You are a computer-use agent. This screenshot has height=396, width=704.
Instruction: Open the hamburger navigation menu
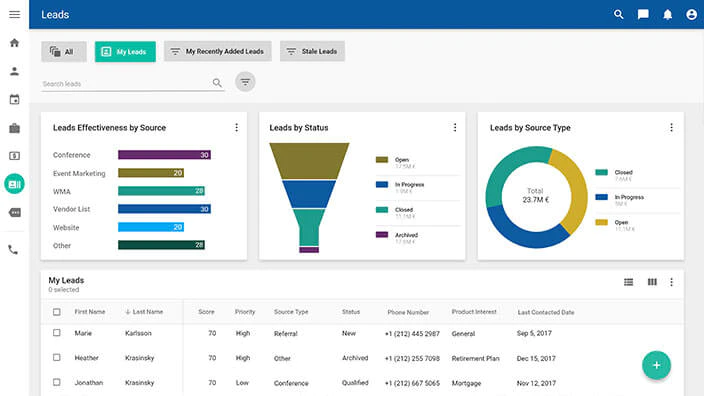point(14,14)
